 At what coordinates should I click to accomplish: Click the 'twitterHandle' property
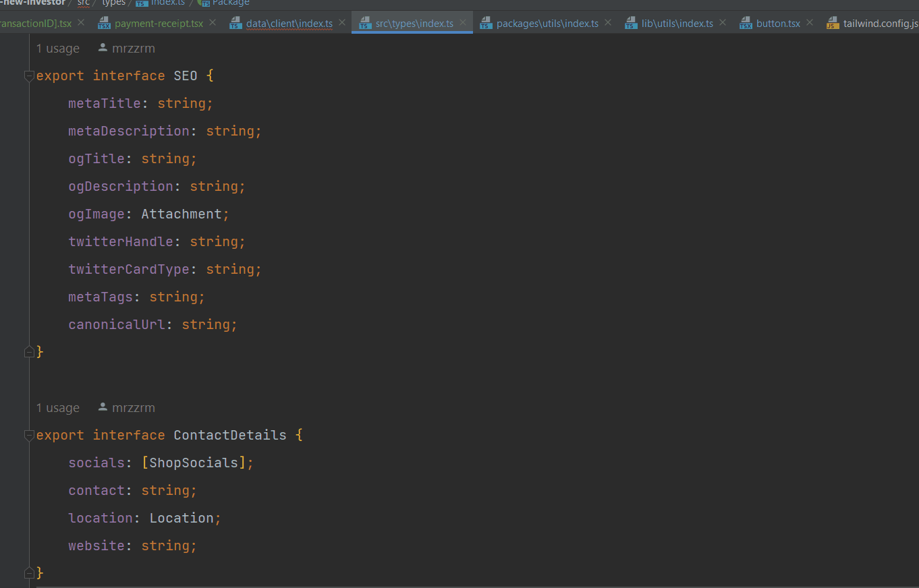(x=121, y=241)
